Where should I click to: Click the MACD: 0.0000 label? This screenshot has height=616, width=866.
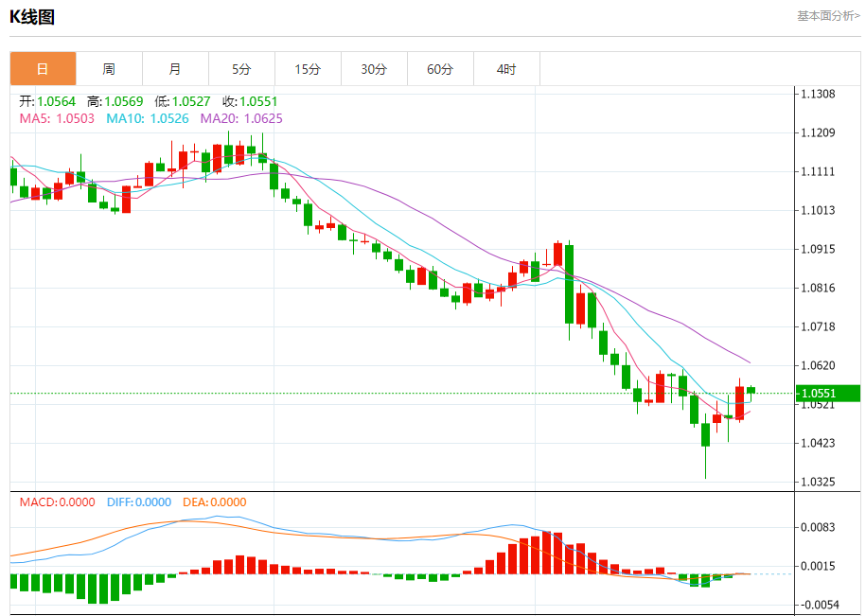pos(57,502)
